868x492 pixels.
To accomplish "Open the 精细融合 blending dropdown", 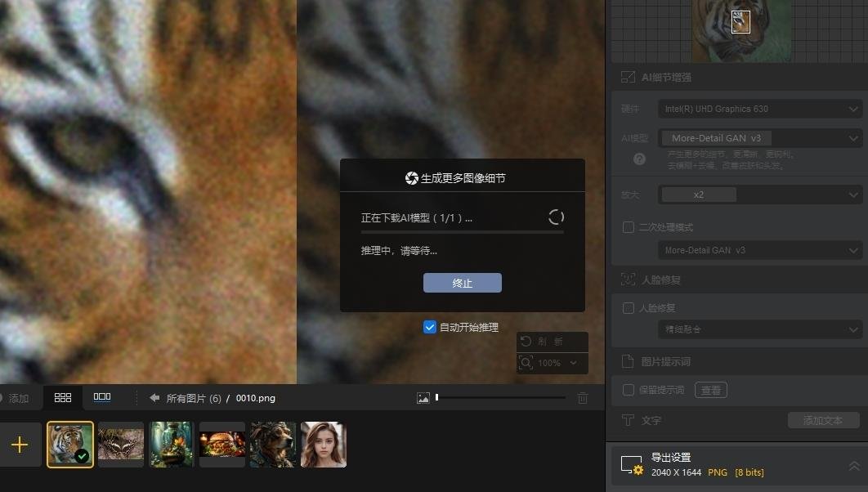I will point(760,329).
